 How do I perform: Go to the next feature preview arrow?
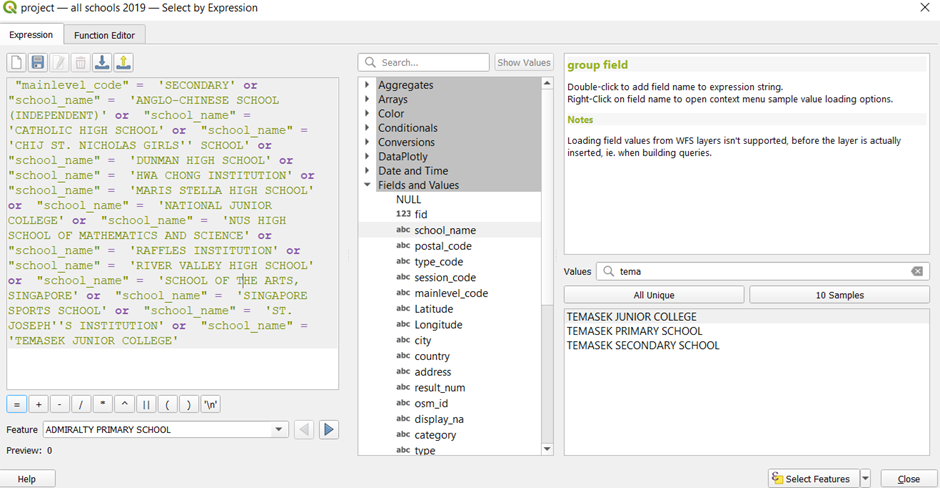pos(329,430)
